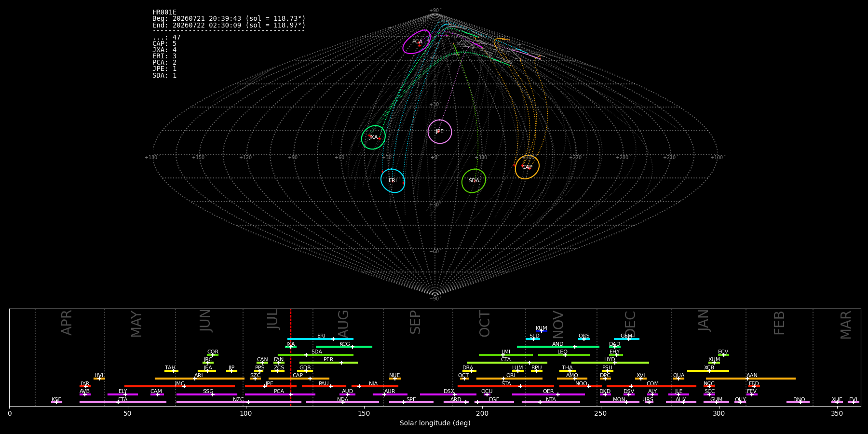Image resolution: width=868 pixels, height=434 pixels.
Task: Select the 'End: 20260722 02:30:09' line
Action: [x=229, y=25]
